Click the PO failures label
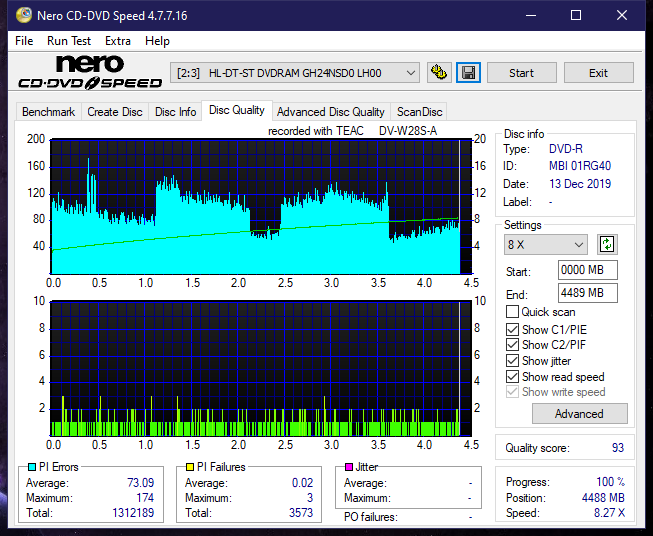Viewport: 653px width, 536px height. point(371,517)
